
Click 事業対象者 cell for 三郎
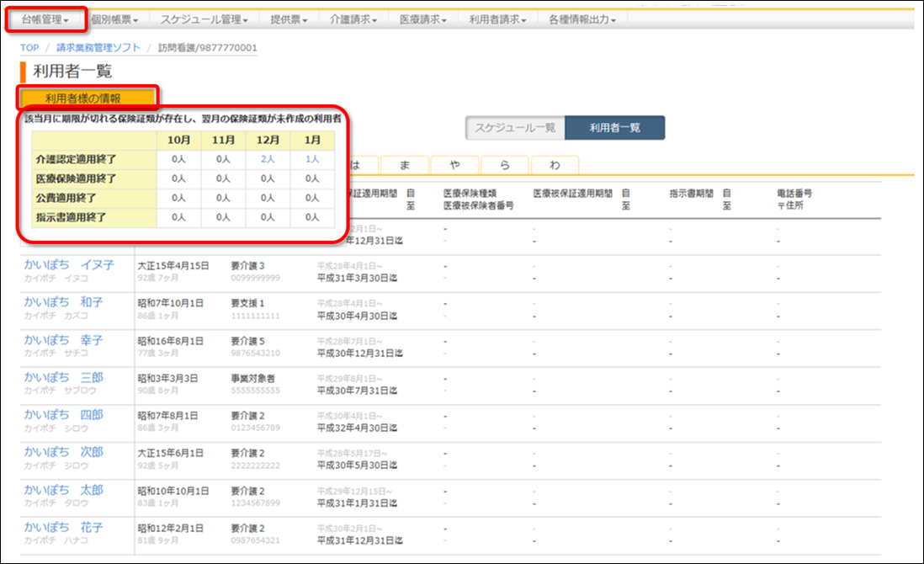[x=252, y=378]
